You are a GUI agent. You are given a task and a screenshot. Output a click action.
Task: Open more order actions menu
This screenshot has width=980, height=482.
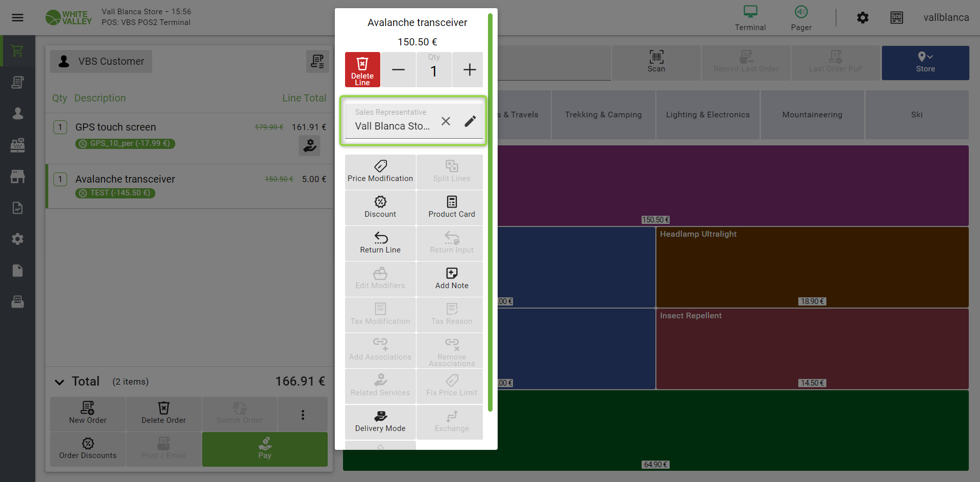coord(303,415)
